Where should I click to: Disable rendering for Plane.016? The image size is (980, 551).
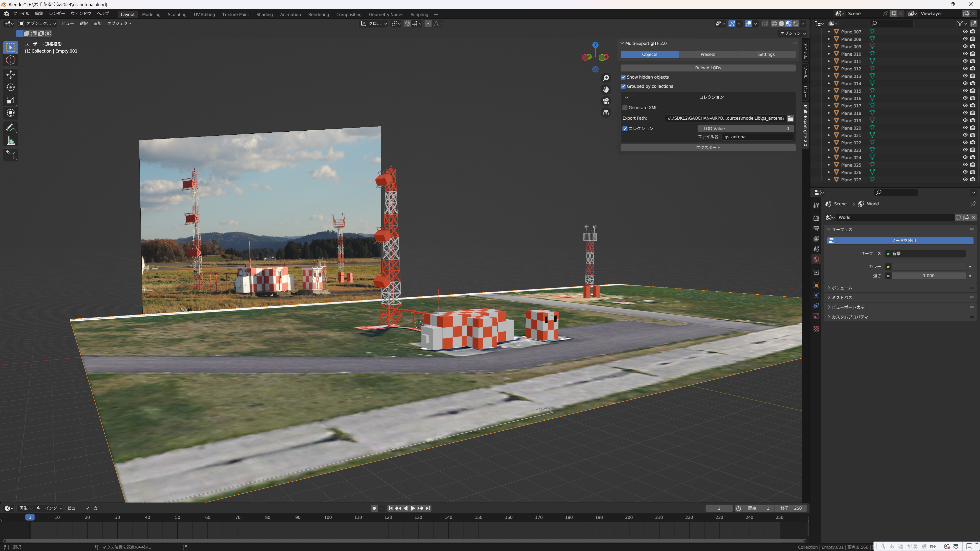tap(973, 98)
